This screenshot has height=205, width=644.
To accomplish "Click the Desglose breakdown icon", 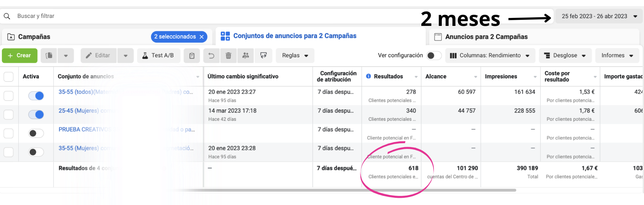I will coord(547,55).
